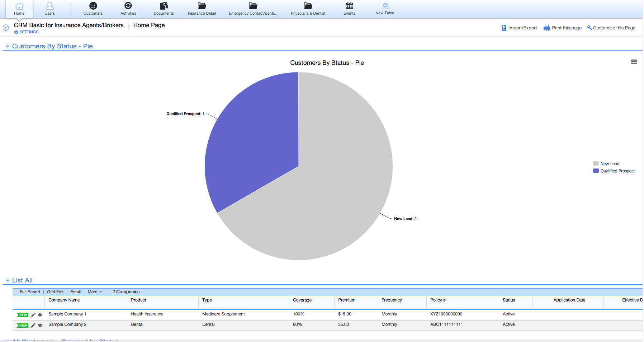Click the gray New Lead legend swatch

click(596, 163)
